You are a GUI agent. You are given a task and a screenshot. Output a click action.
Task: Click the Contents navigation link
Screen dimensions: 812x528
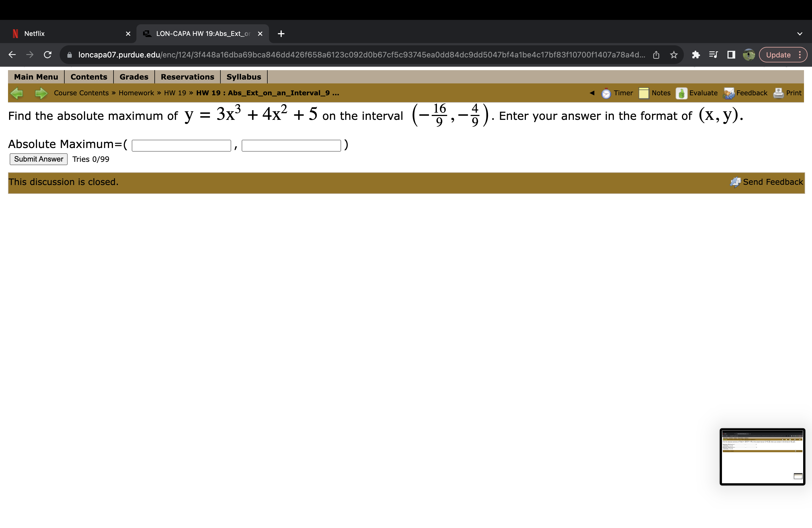pyautogui.click(x=87, y=76)
